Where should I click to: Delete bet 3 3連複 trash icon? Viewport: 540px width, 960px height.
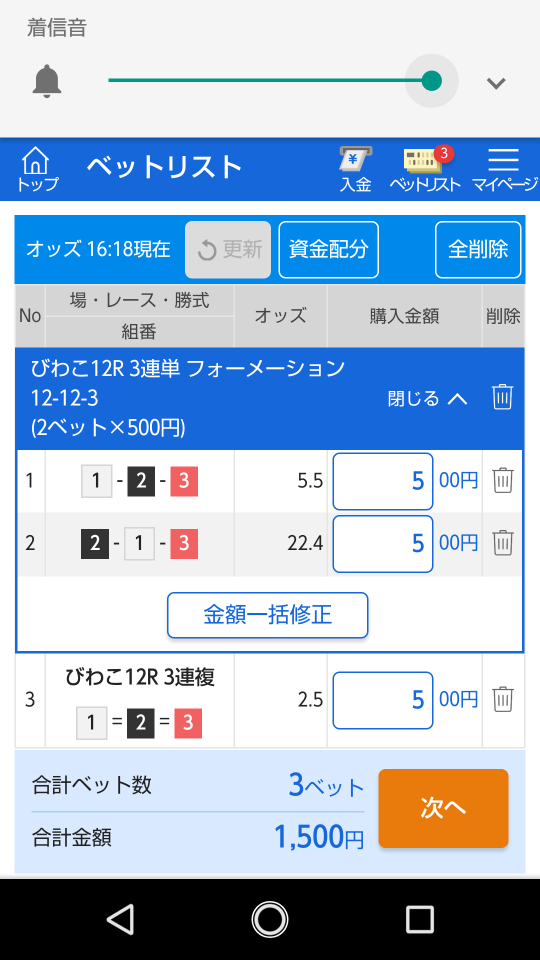pyautogui.click(x=503, y=699)
